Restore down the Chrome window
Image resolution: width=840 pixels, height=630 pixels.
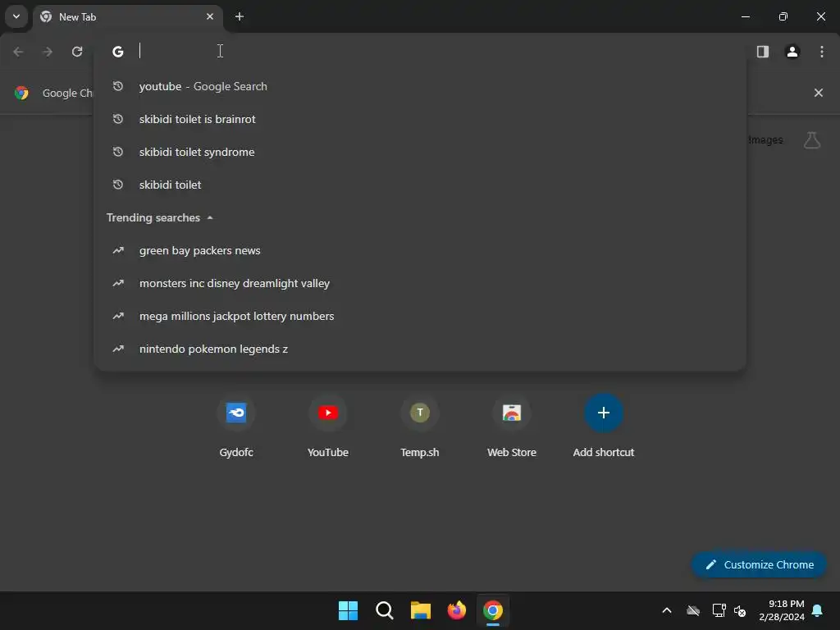(x=783, y=16)
